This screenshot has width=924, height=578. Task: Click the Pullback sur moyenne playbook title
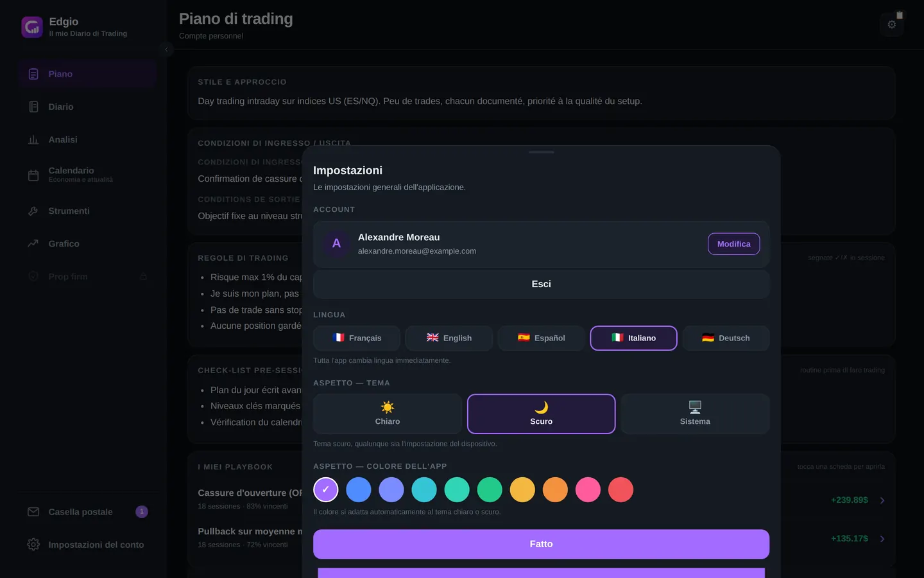point(250,531)
